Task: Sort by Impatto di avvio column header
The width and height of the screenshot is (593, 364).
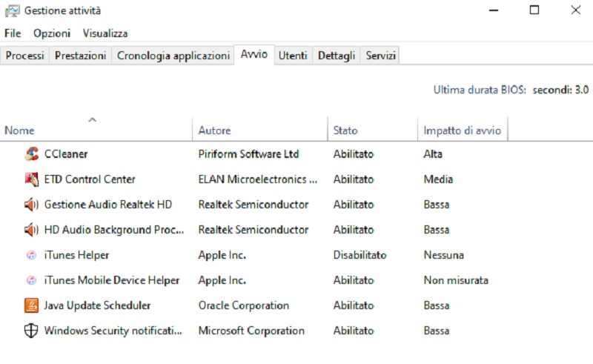Action: [x=462, y=130]
